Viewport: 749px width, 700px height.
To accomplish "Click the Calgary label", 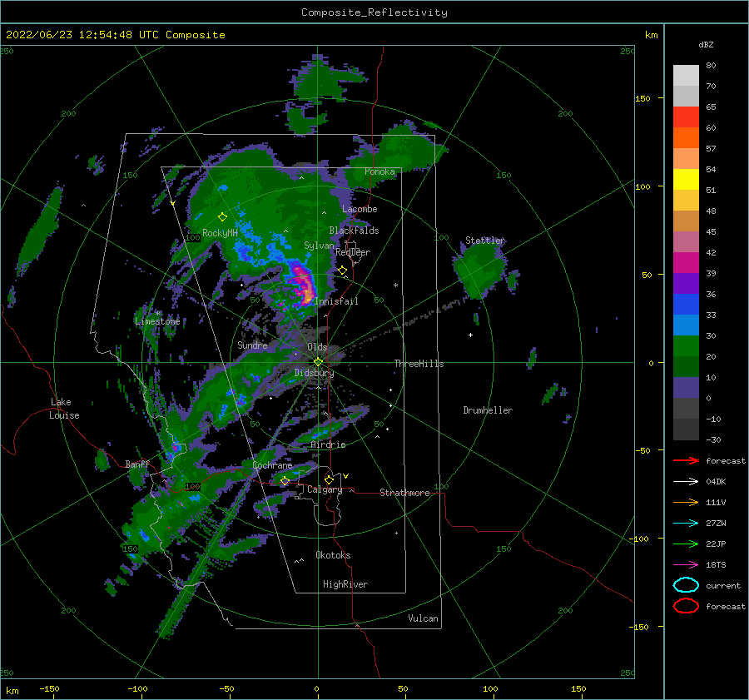I will click(x=325, y=489).
